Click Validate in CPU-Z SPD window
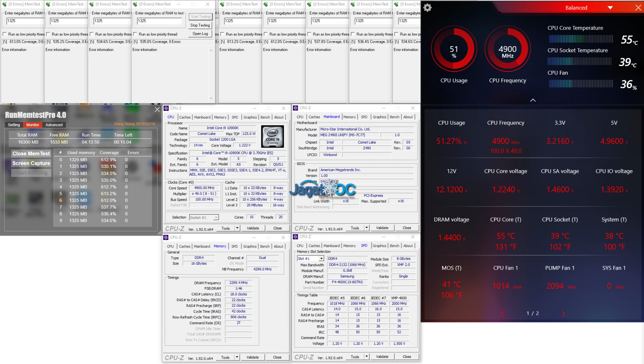Image resolution: width=644 pixels, height=364 pixels. pos(382,357)
